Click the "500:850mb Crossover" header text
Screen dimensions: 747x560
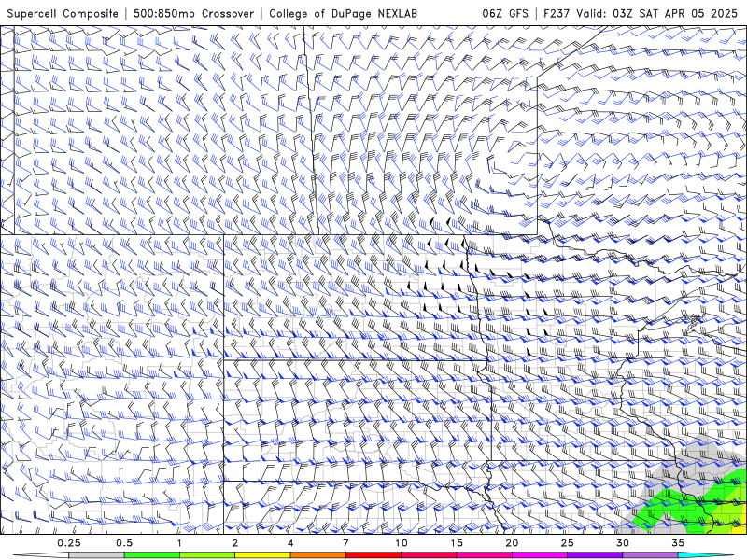[x=194, y=13]
